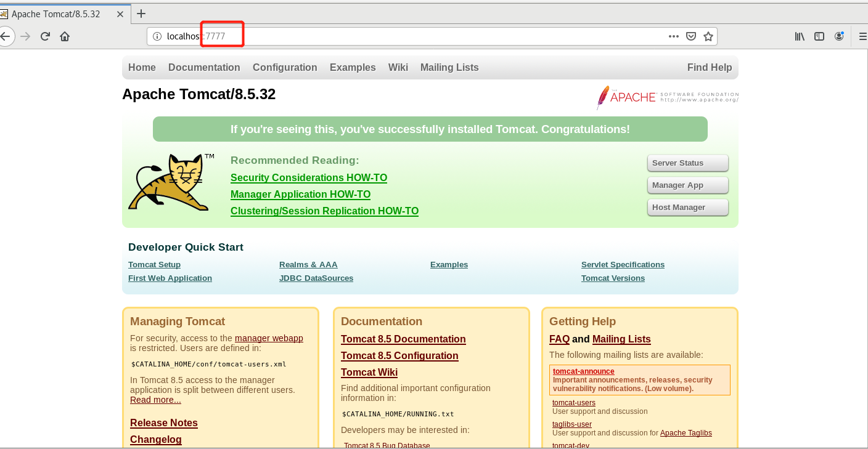This screenshot has height=449, width=868.
Task: Open Examples in the nav bar
Action: coord(353,68)
